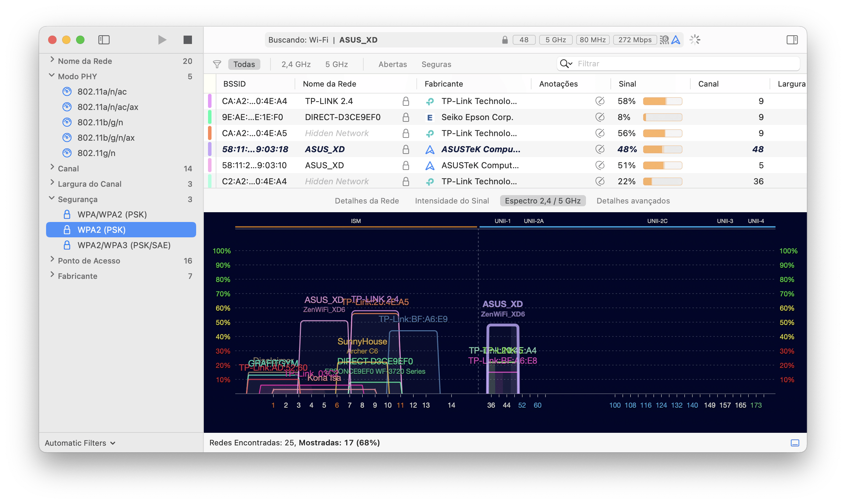Click Epson logo icon in table

[x=430, y=117]
